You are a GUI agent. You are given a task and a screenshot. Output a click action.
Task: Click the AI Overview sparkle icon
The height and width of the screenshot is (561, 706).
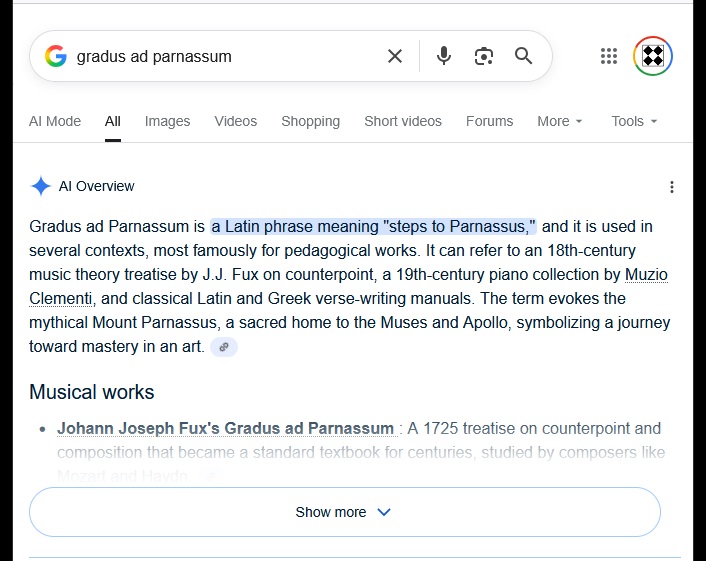41,186
